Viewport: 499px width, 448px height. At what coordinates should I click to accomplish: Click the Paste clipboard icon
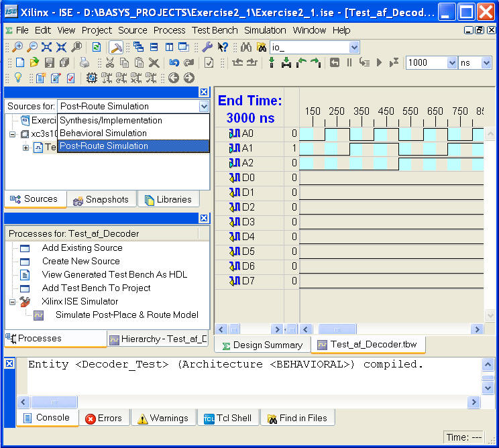point(139,62)
